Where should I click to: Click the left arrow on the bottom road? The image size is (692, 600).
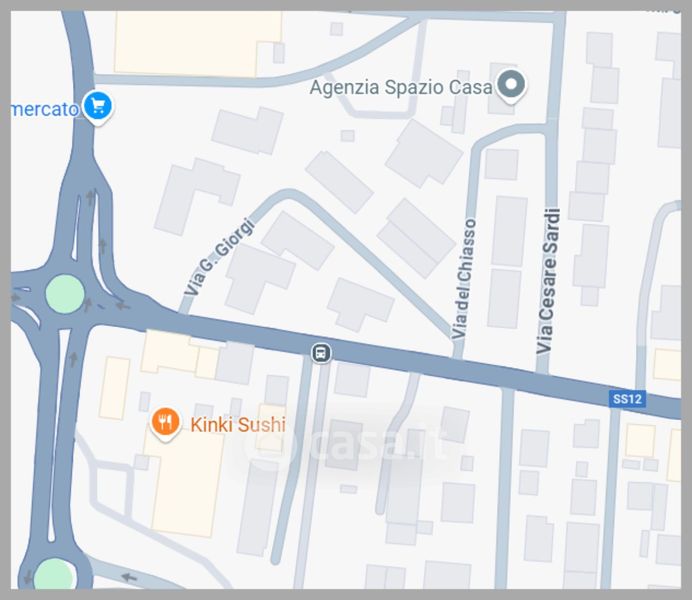pyautogui.click(x=129, y=577)
